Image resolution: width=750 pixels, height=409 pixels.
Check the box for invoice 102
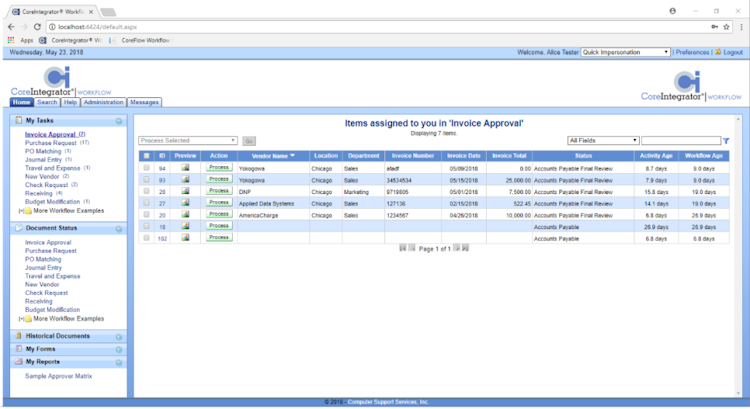pyautogui.click(x=146, y=238)
